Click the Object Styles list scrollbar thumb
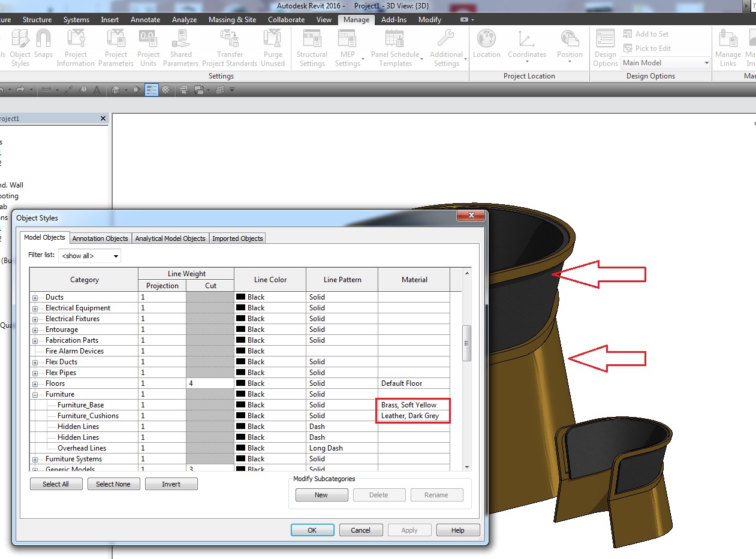 pyautogui.click(x=467, y=343)
